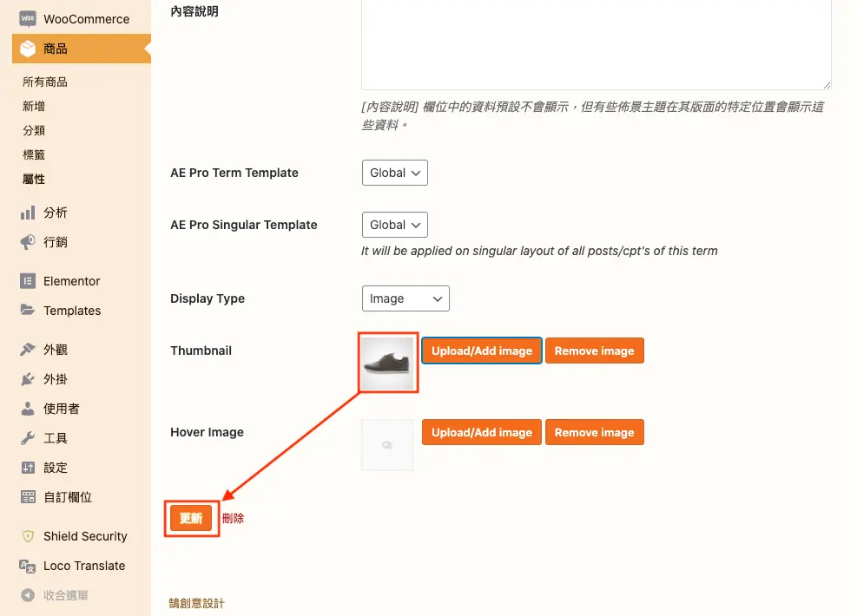Open the Templates folder icon
Image resolution: width=857 pixels, height=616 pixels.
pyautogui.click(x=28, y=310)
